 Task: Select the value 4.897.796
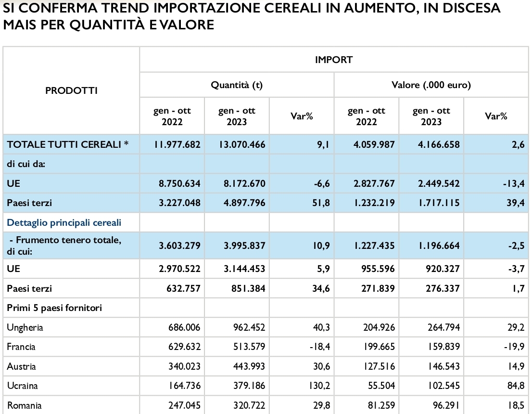pos(244,203)
